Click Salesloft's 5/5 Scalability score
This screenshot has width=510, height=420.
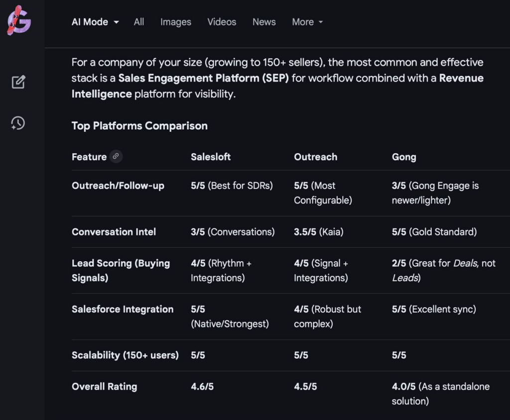[198, 355]
